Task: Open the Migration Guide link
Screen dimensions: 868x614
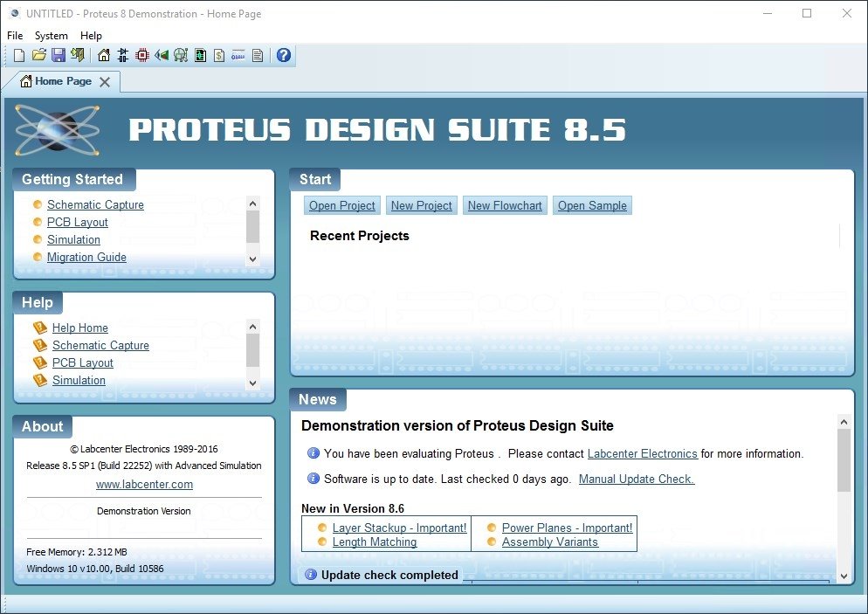Action: [86, 257]
